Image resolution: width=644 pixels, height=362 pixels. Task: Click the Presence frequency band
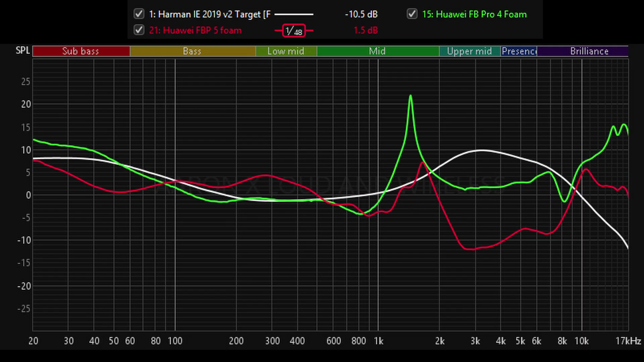(519, 51)
